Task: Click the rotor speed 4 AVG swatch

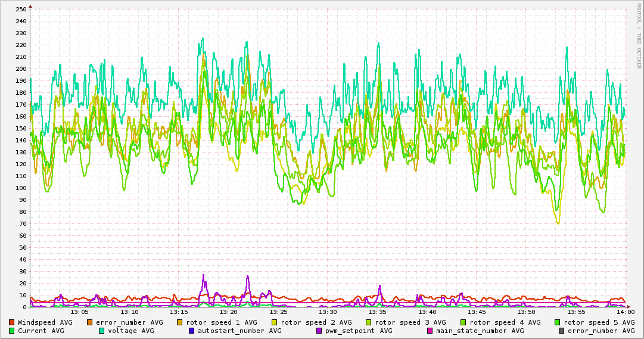Action: [463, 322]
